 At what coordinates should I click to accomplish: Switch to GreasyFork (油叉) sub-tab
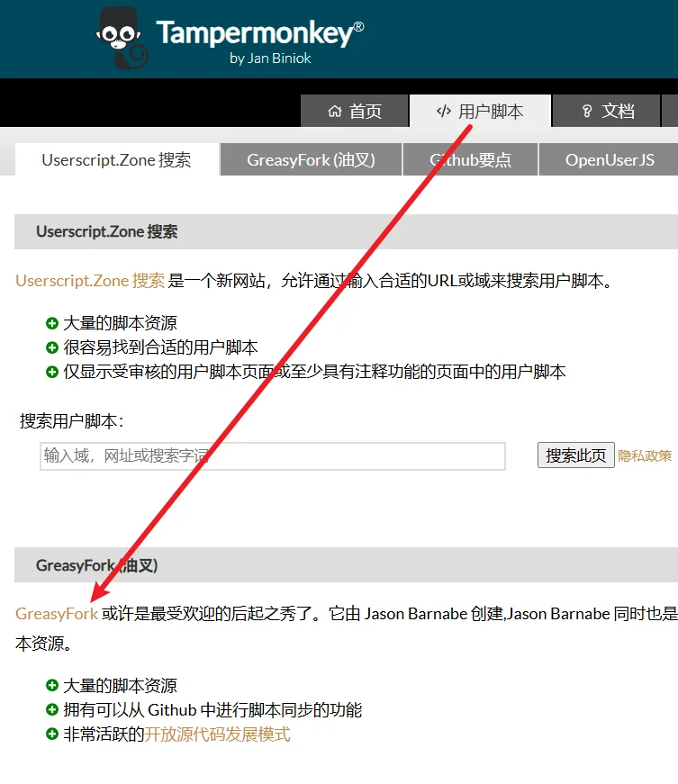tap(311, 160)
